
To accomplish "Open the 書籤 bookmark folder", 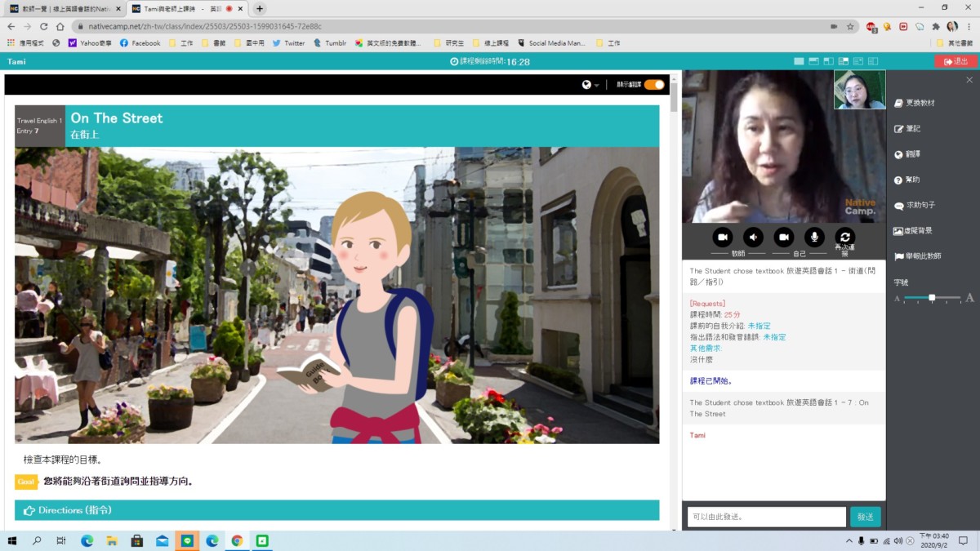I will pyautogui.click(x=216, y=43).
